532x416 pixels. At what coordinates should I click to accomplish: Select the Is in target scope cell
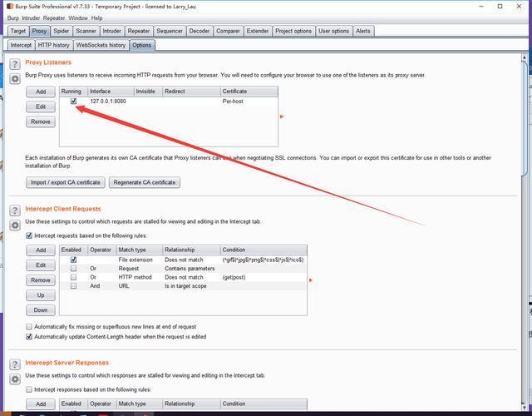pyautogui.click(x=192, y=286)
